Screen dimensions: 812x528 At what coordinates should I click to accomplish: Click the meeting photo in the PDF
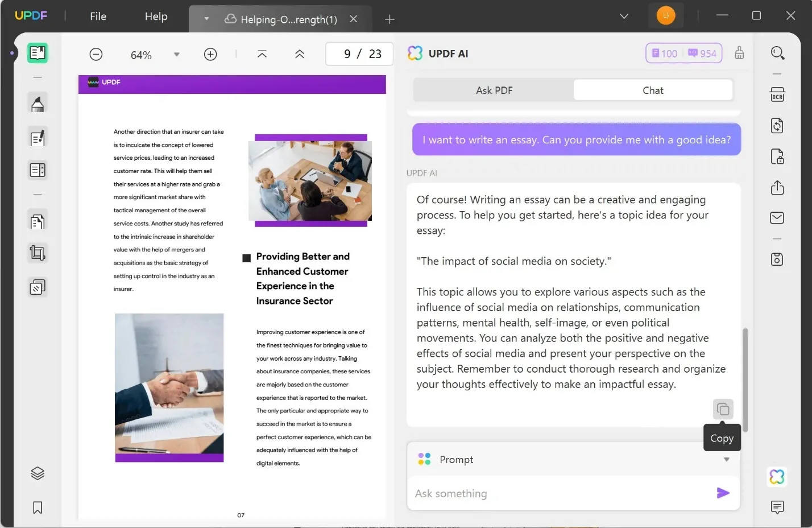point(310,181)
